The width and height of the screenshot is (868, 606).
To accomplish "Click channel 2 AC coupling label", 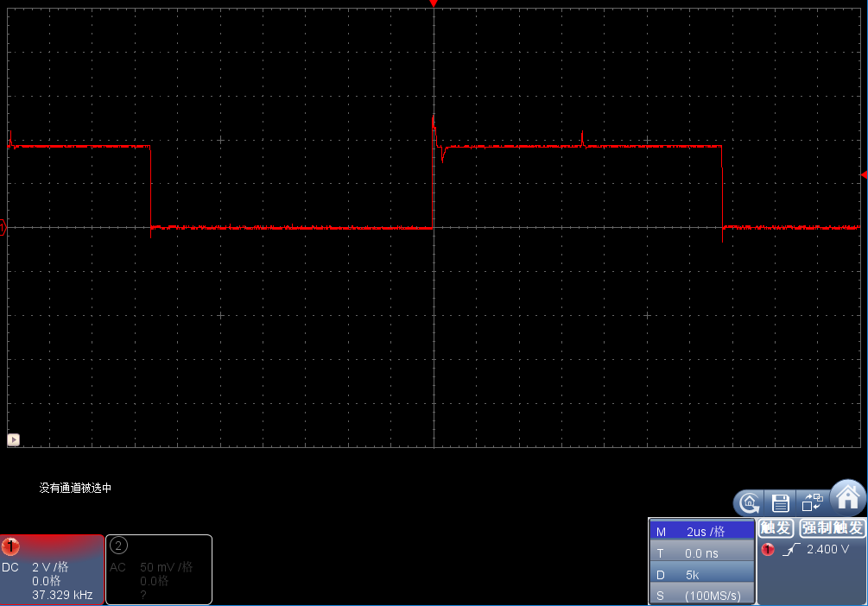I will 117,567.
